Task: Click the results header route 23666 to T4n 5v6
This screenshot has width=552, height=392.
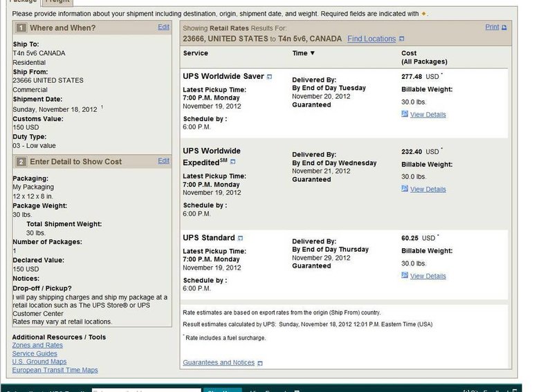Action: tap(262, 39)
